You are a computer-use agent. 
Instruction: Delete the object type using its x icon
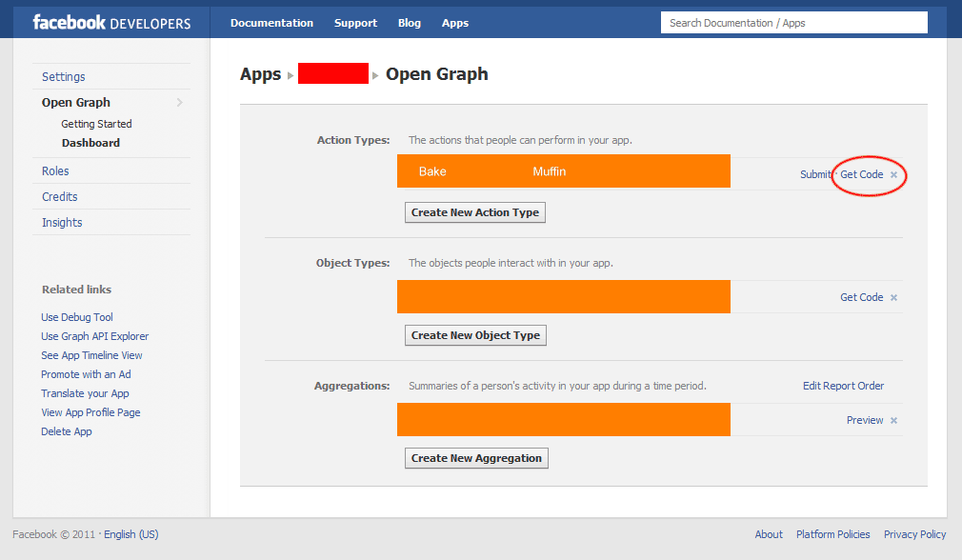click(x=894, y=297)
